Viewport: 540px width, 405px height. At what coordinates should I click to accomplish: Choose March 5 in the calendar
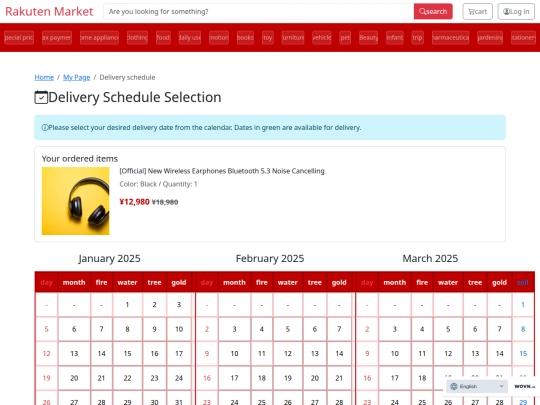[448, 329]
